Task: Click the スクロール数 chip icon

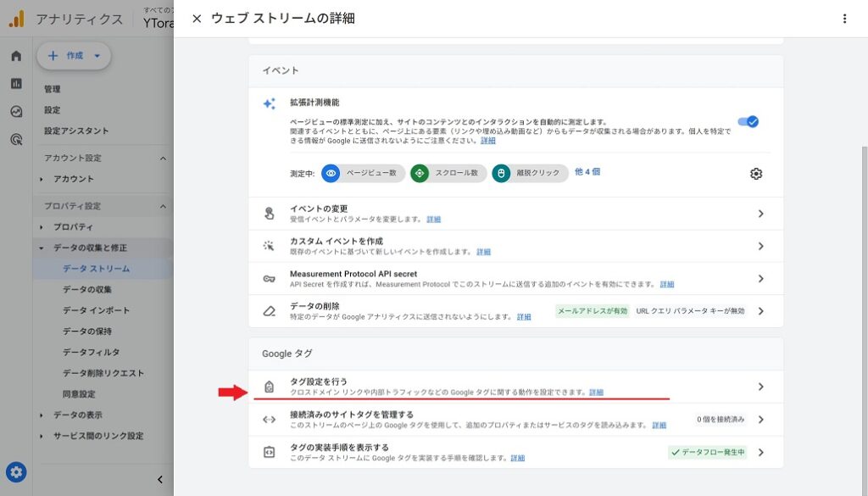Action: click(420, 173)
